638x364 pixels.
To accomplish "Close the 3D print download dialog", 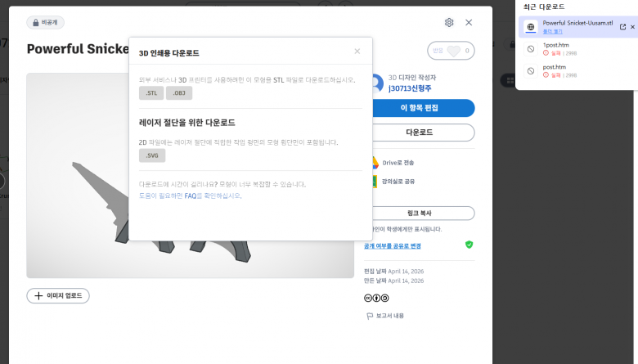I will click(x=357, y=52).
